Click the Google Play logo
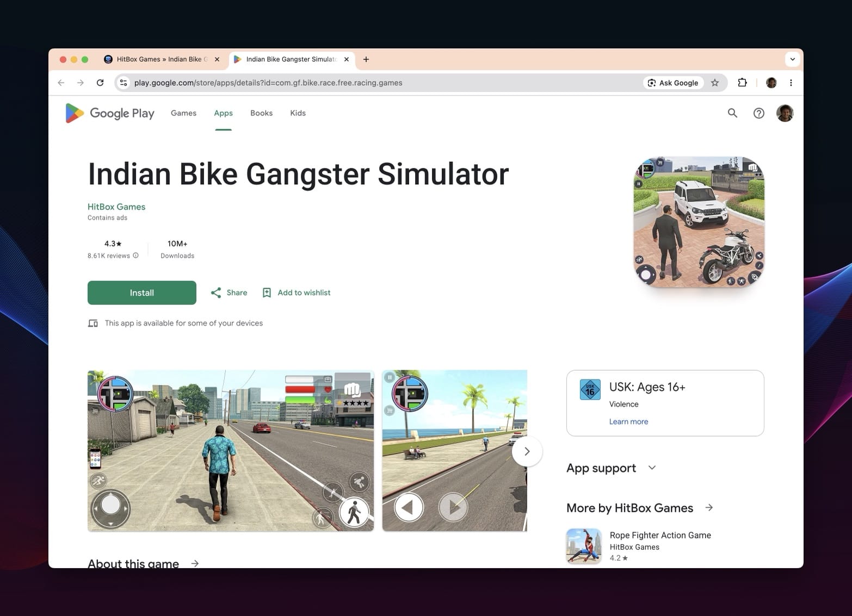 tap(110, 113)
